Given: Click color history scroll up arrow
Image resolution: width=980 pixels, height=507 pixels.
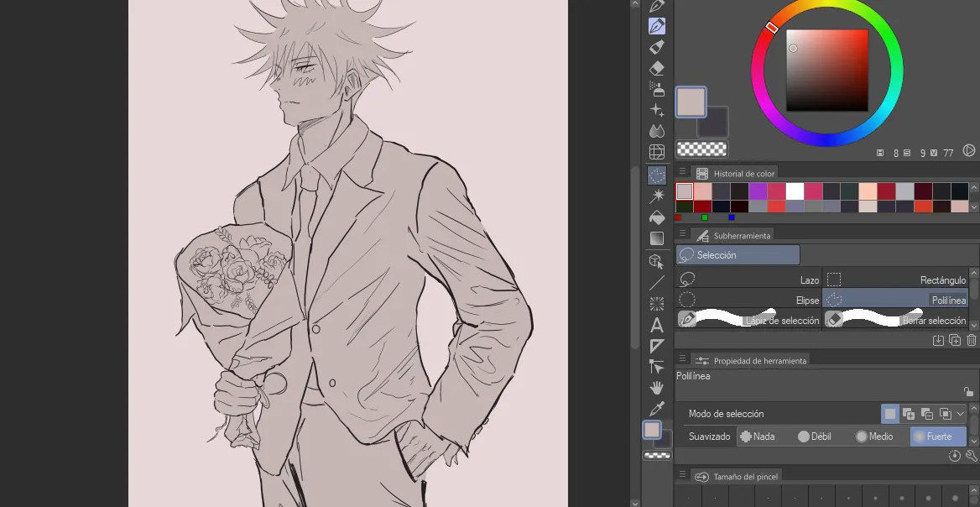Looking at the screenshot, I should click(x=974, y=187).
